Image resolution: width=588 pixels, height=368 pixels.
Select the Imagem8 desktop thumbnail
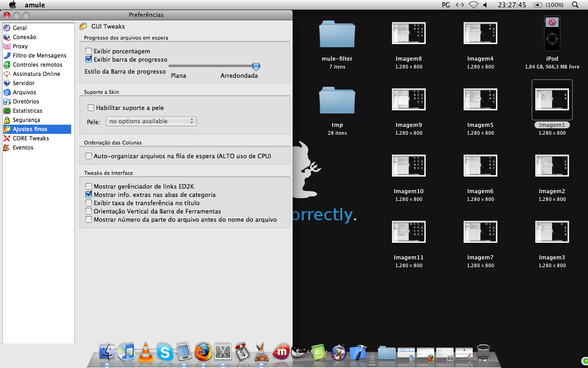[408, 33]
